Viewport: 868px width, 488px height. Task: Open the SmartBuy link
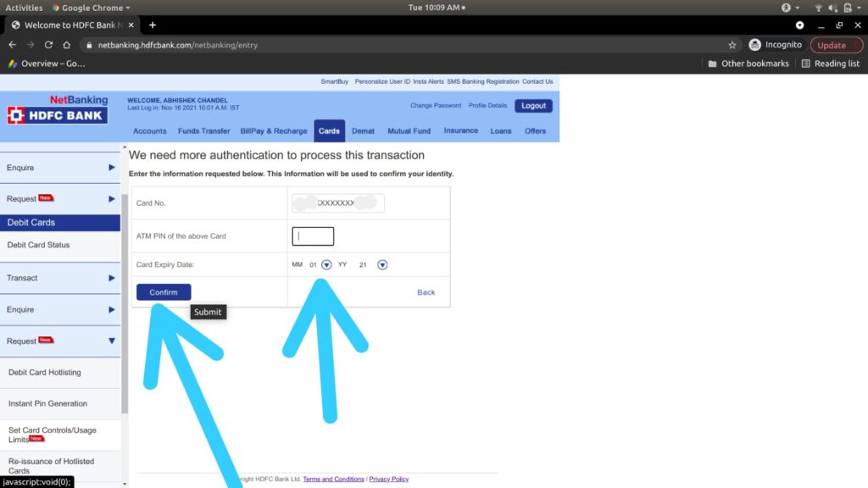click(334, 81)
